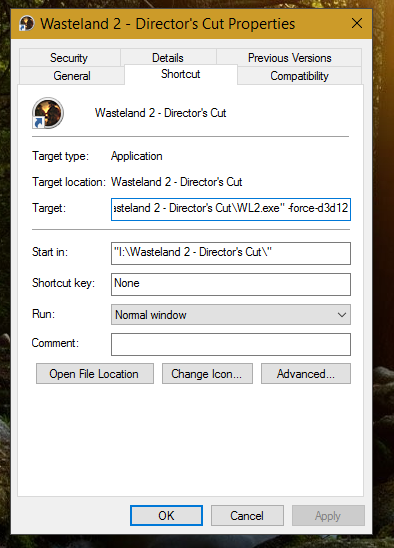The width and height of the screenshot is (394, 548).
Task: Click the Wasteland 2 title bar icon
Action: click(x=27, y=23)
